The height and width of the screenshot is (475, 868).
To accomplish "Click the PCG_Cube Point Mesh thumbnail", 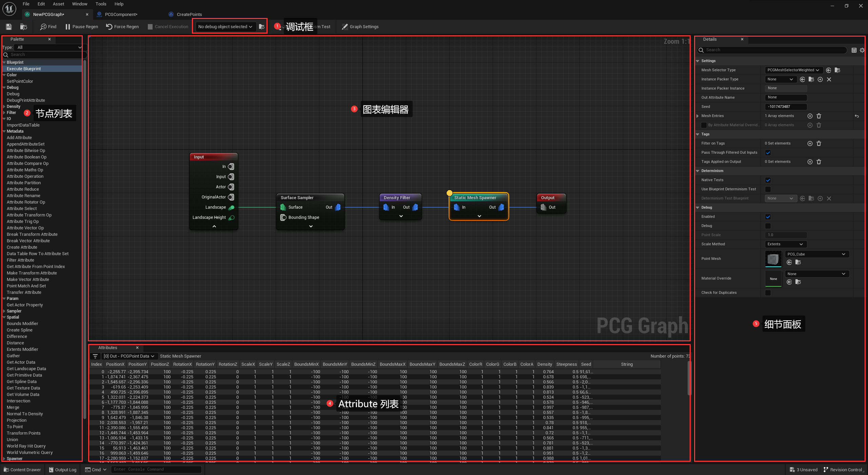I will click(773, 259).
